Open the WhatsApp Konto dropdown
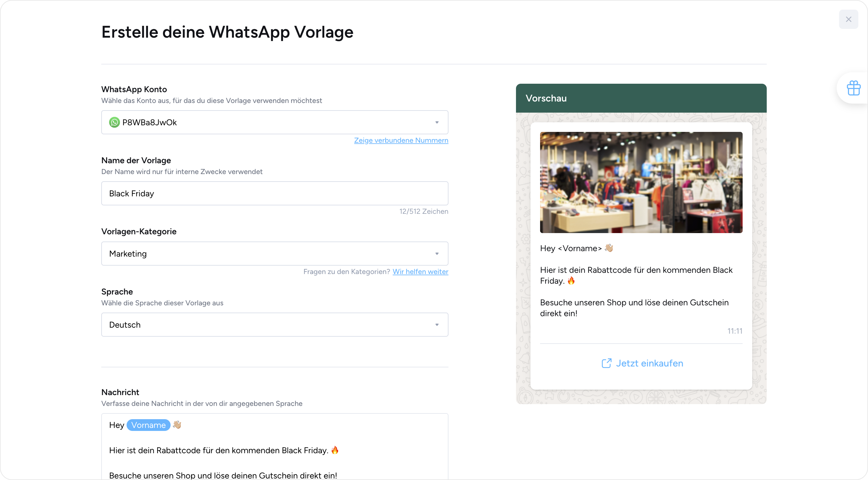The height and width of the screenshot is (480, 868). coord(274,122)
